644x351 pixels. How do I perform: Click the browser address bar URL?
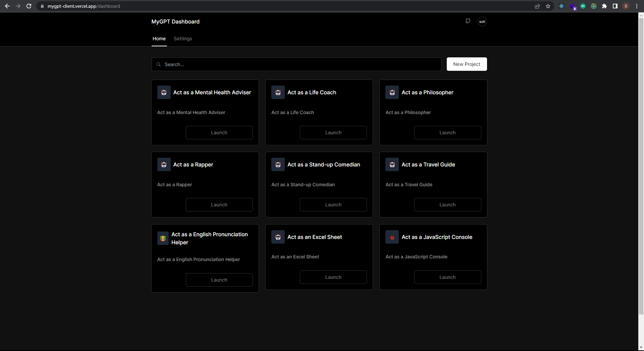point(84,6)
